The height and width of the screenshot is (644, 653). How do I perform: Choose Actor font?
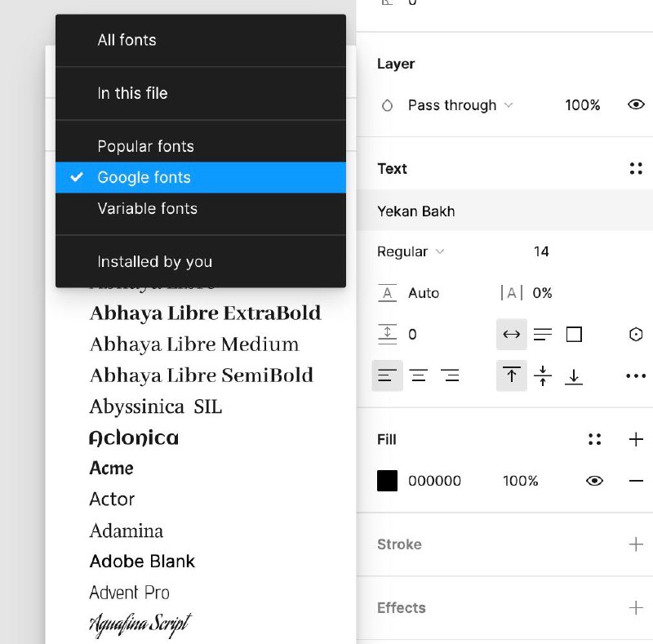point(112,499)
